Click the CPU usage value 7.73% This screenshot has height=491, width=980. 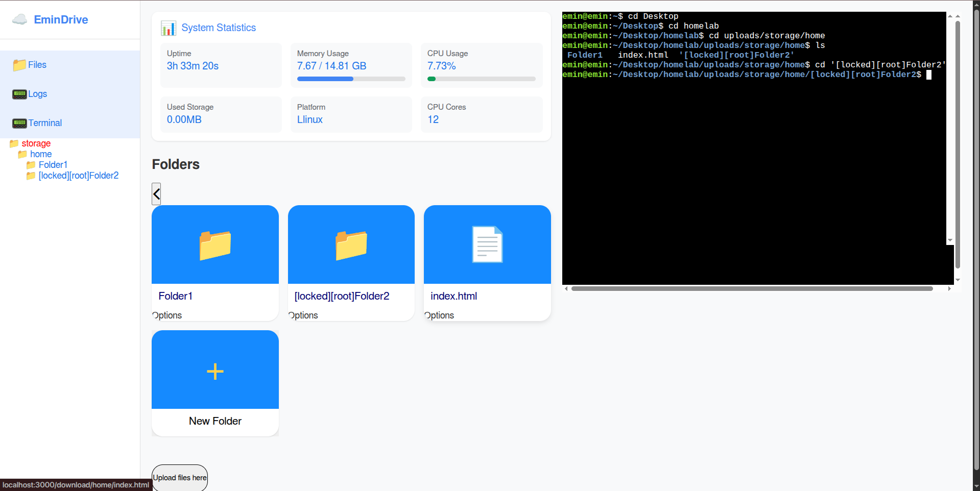click(x=442, y=66)
